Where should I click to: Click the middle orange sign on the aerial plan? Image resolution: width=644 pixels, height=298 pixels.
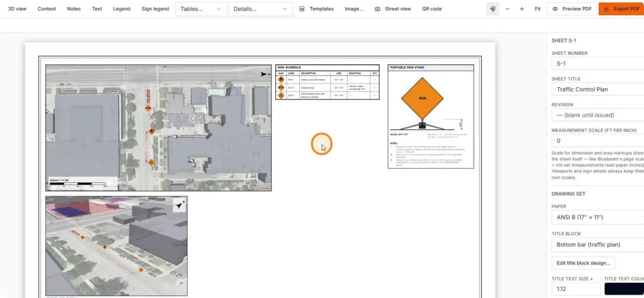click(151, 131)
